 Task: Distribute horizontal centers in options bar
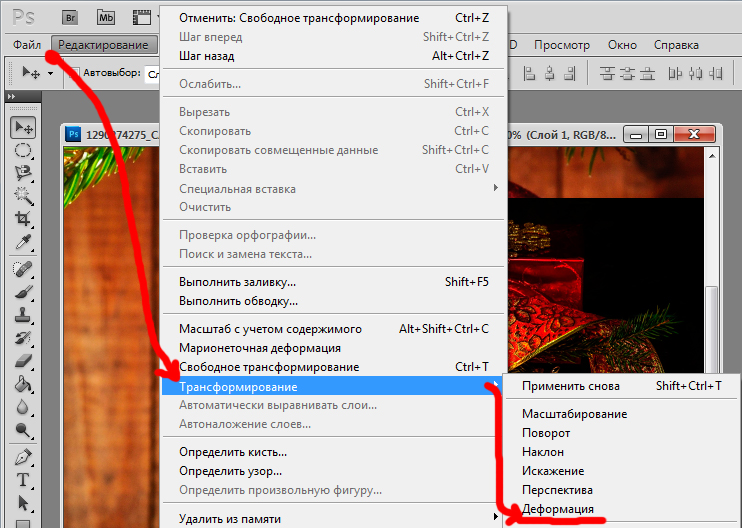tap(696, 73)
